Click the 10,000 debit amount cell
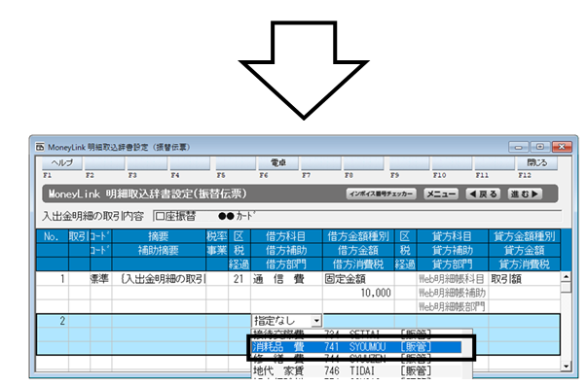Viewport: 588px width, 386px height. tap(358, 293)
